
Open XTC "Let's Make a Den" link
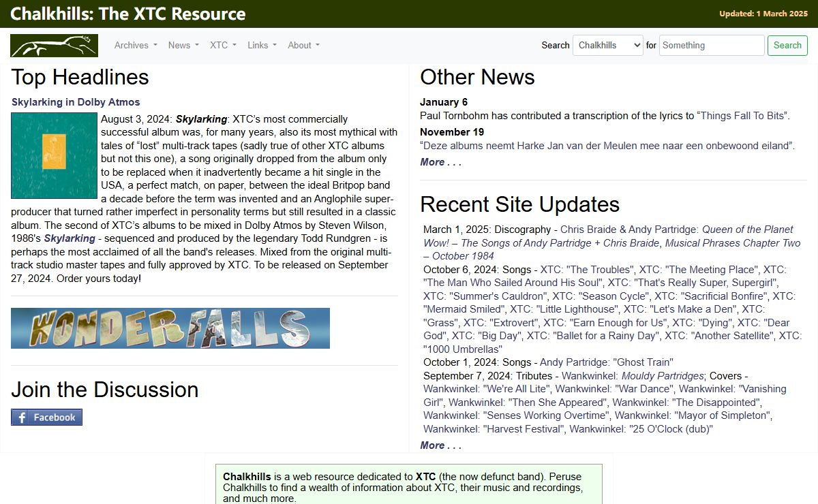click(680, 309)
